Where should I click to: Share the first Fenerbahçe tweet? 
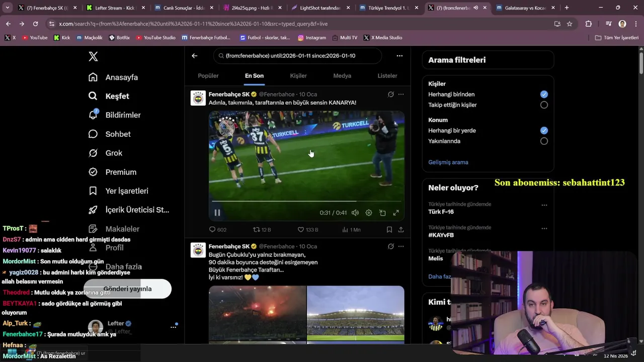(401, 230)
